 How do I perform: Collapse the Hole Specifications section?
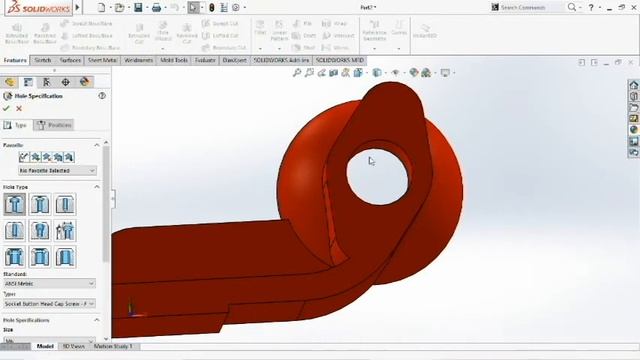pos(97,320)
